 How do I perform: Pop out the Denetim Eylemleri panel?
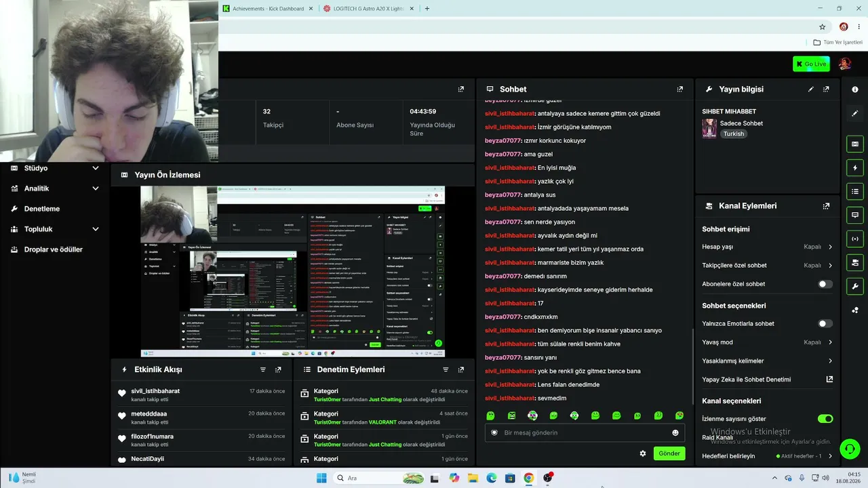pos(461,369)
